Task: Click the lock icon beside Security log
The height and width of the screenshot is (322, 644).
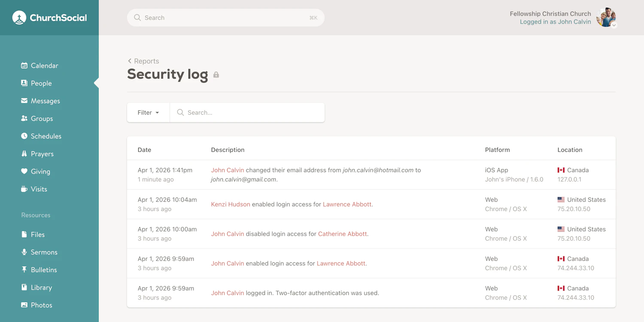Action: 216,74
